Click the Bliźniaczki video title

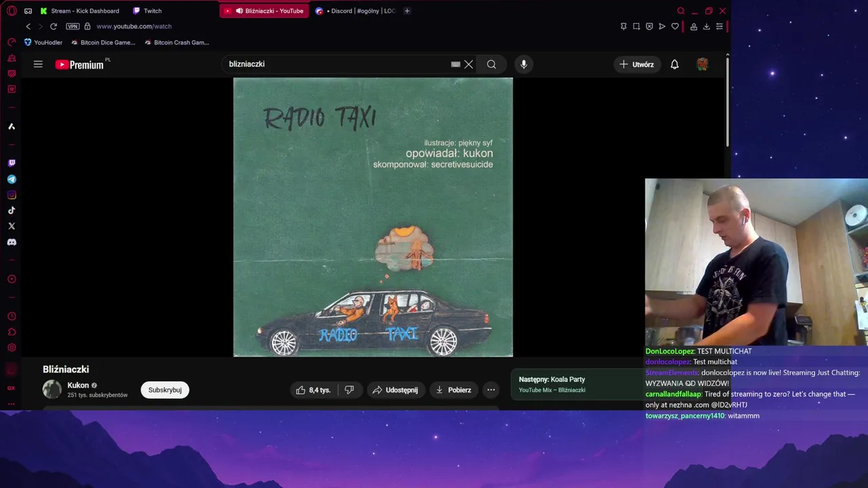coord(66,369)
